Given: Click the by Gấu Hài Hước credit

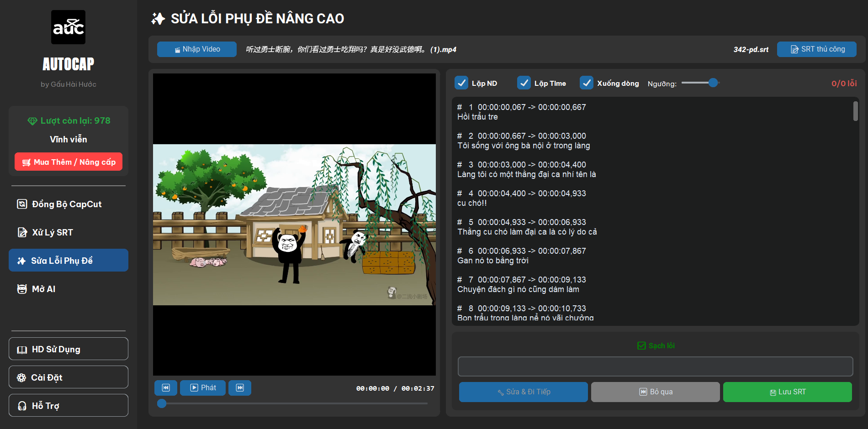Looking at the screenshot, I should 69,84.
